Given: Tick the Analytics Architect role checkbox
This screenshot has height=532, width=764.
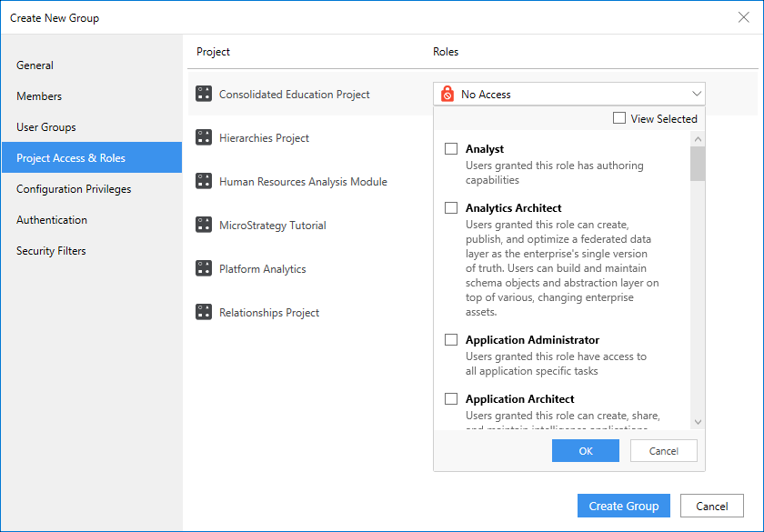Looking at the screenshot, I should (x=451, y=208).
